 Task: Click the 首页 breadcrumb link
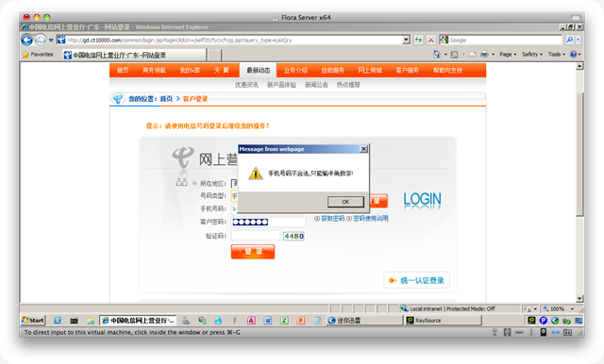pyautogui.click(x=166, y=99)
